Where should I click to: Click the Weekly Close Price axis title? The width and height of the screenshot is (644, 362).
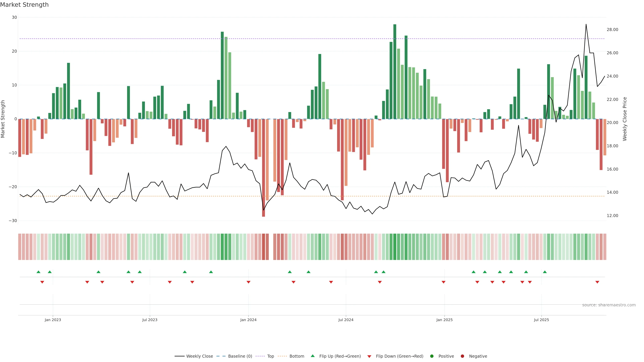625,119
